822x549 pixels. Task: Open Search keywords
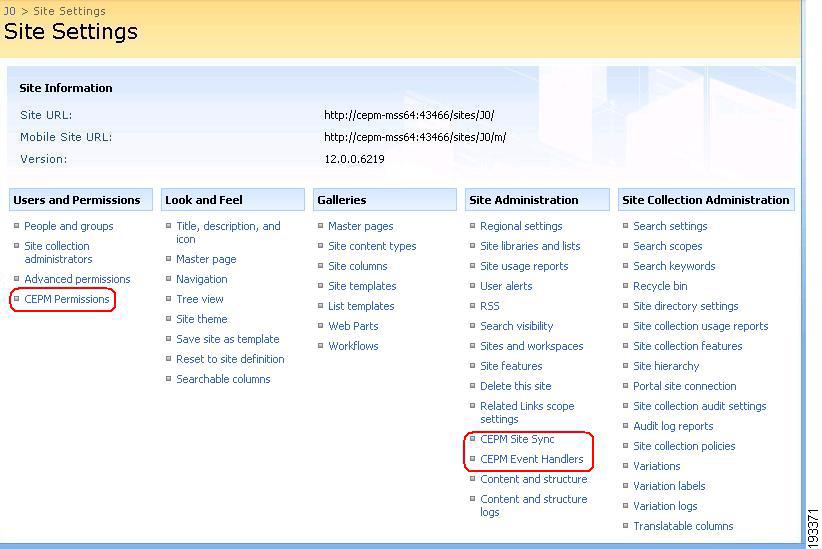[674, 266]
